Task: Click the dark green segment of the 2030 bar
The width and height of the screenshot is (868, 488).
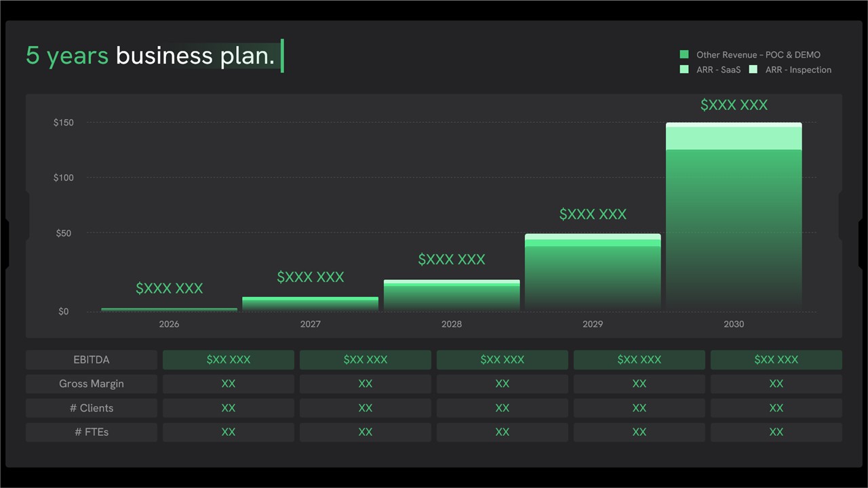Action: click(x=734, y=230)
